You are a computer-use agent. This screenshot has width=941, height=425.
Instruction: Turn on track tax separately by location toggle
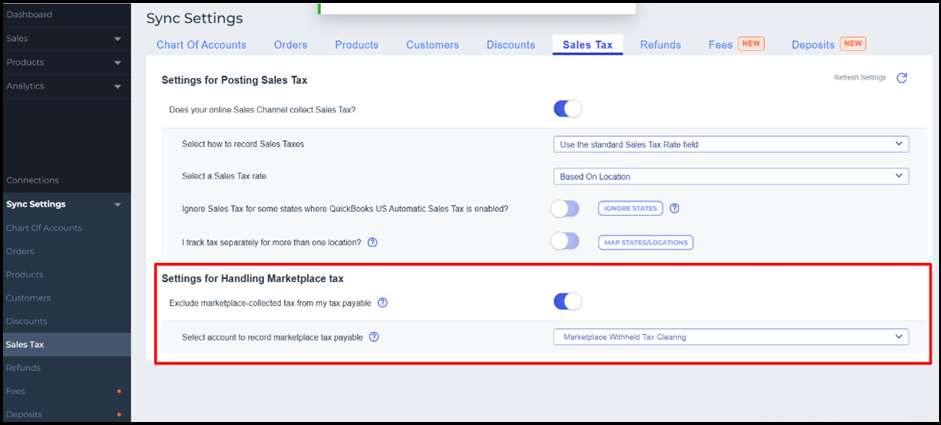coord(565,242)
